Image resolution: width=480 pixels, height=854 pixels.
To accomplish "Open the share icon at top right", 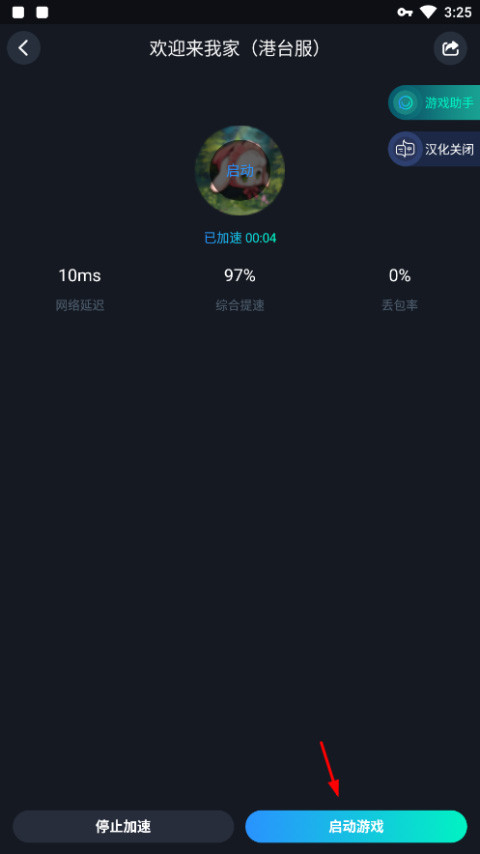I will (450, 48).
